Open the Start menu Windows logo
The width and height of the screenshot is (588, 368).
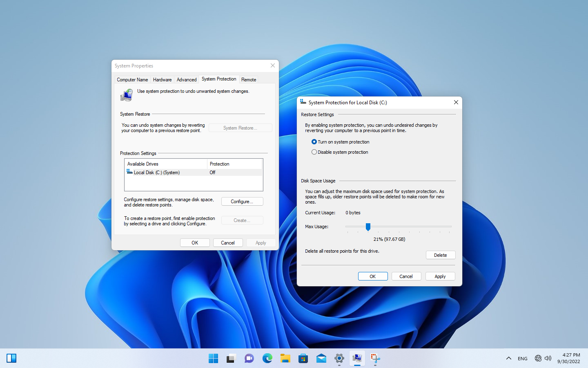pos(213,359)
